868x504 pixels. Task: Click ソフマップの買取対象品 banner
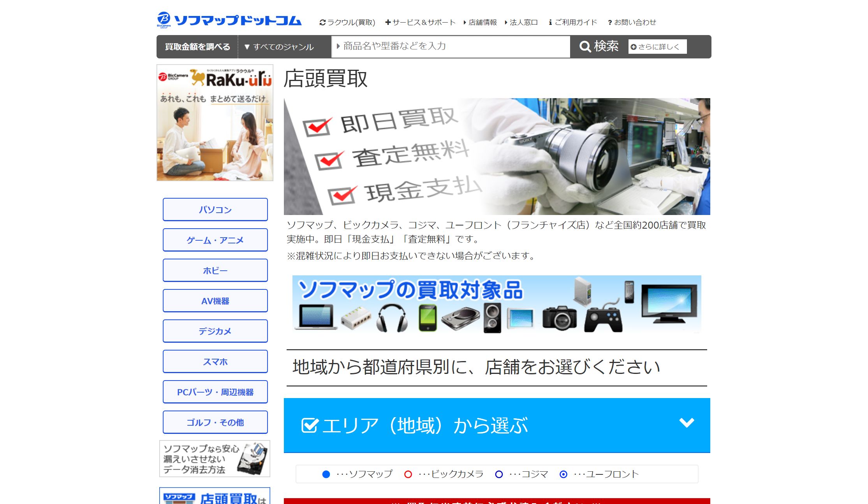(x=497, y=304)
